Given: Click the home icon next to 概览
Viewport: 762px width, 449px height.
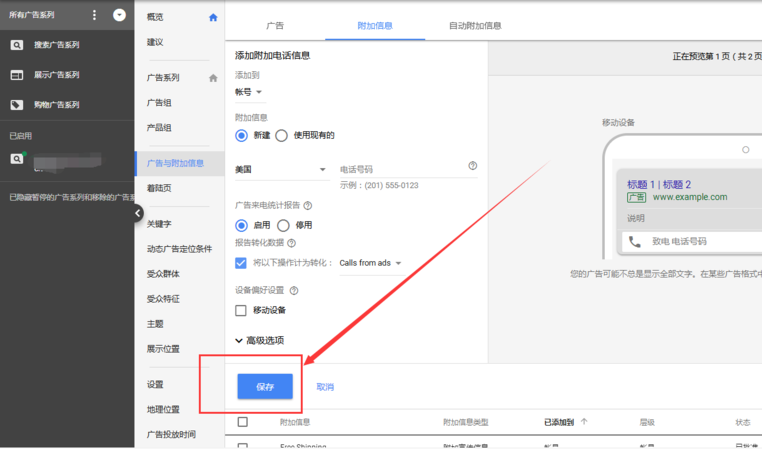Looking at the screenshot, I should coord(212,17).
